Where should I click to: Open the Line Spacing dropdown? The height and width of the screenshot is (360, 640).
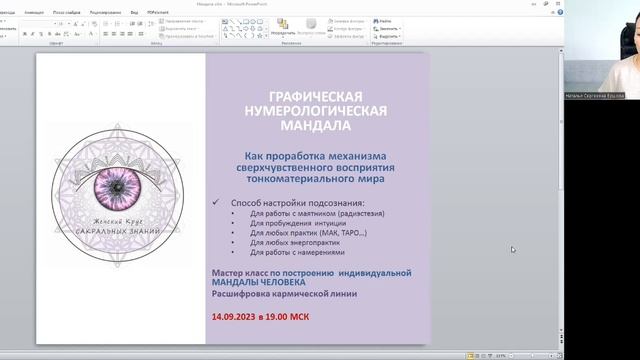(151, 24)
